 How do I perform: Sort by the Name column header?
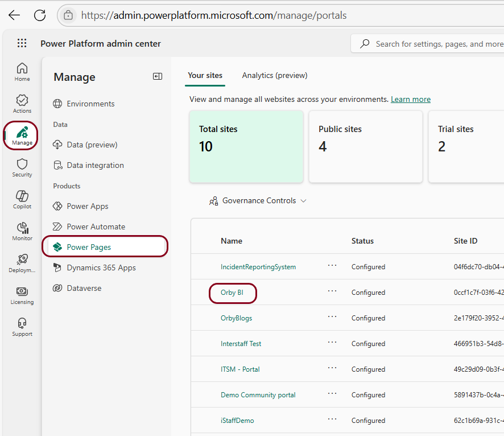pyautogui.click(x=232, y=241)
